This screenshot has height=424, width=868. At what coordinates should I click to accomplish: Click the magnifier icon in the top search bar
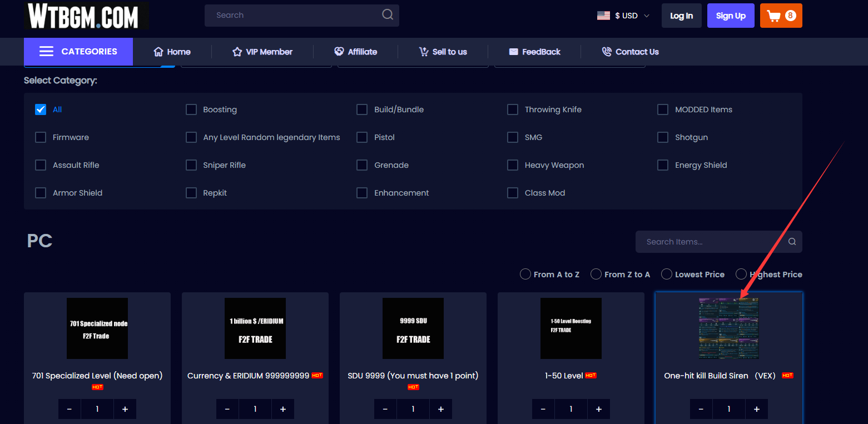click(388, 15)
